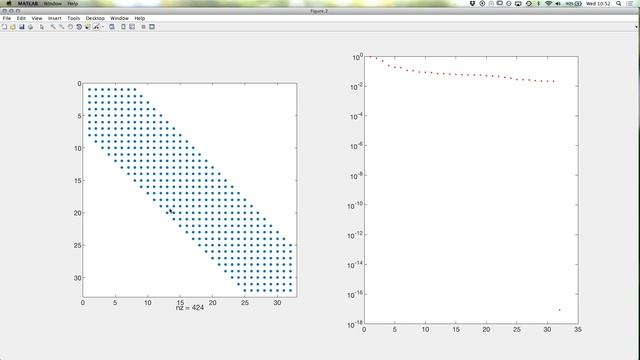Expand toolbar overflow arrow at far right

click(636, 27)
